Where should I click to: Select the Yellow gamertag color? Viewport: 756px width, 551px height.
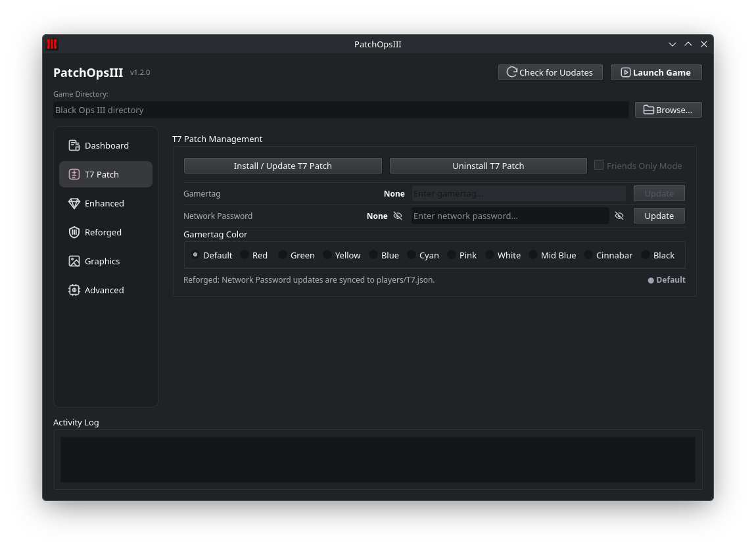(x=327, y=255)
